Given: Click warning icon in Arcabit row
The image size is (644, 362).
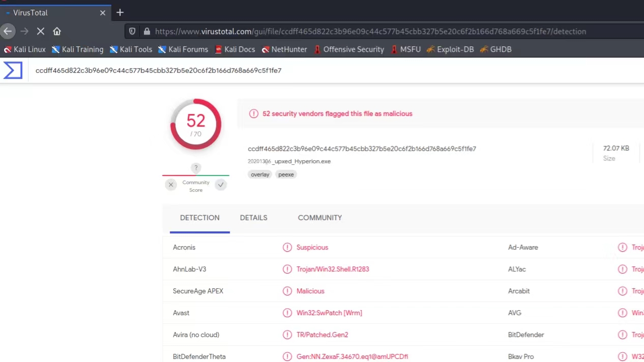Looking at the screenshot, I should click(x=622, y=291).
